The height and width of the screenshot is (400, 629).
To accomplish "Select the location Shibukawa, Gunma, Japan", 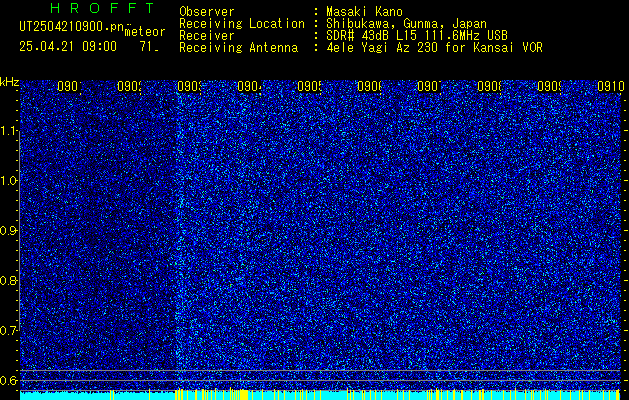I will coord(406,24).
